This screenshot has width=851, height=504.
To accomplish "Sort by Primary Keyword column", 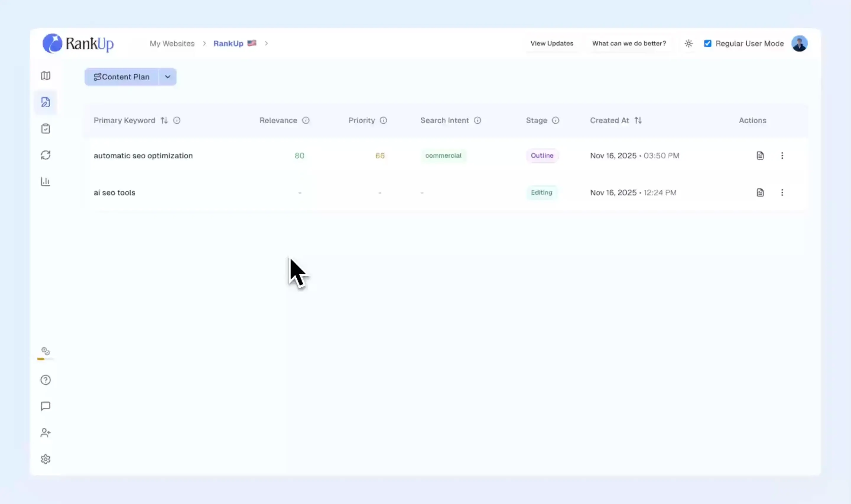I will [x=164, y=120].
